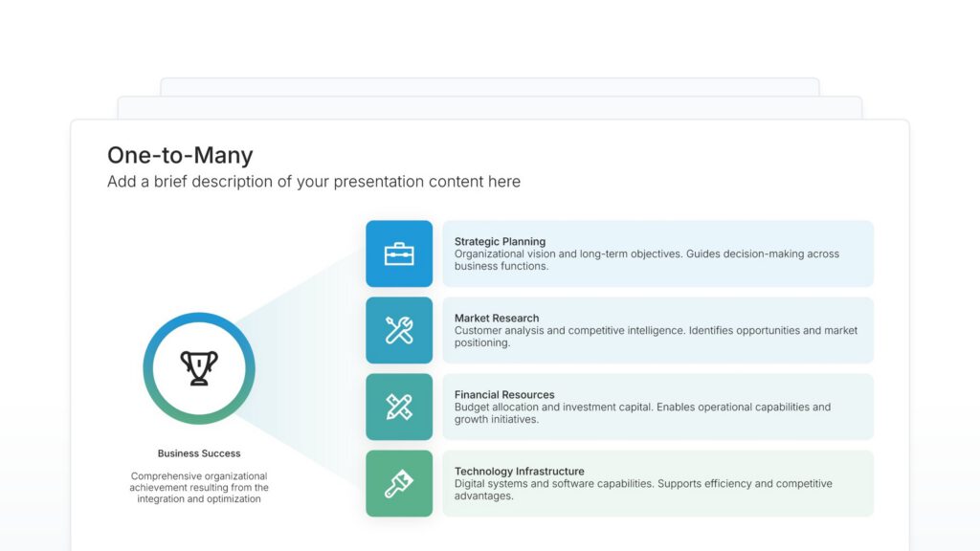Select the 'Organizational vision and long-term objectives' description
Screen dimensions: 980x551
pos(646,260)
